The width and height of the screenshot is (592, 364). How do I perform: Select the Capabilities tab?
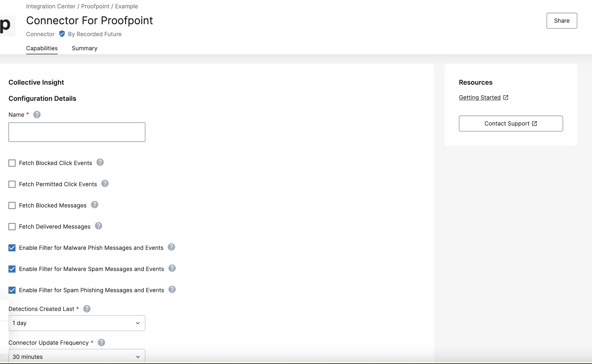(42, 48)
